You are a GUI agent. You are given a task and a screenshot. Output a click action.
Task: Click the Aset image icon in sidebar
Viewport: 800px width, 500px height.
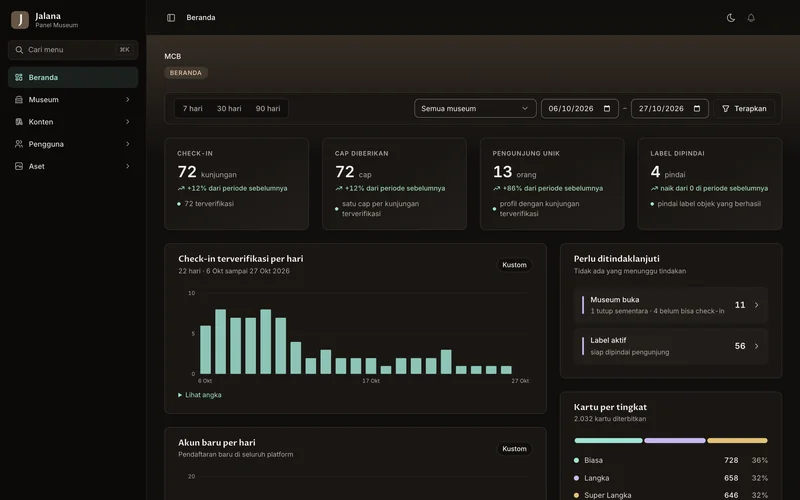19,166
